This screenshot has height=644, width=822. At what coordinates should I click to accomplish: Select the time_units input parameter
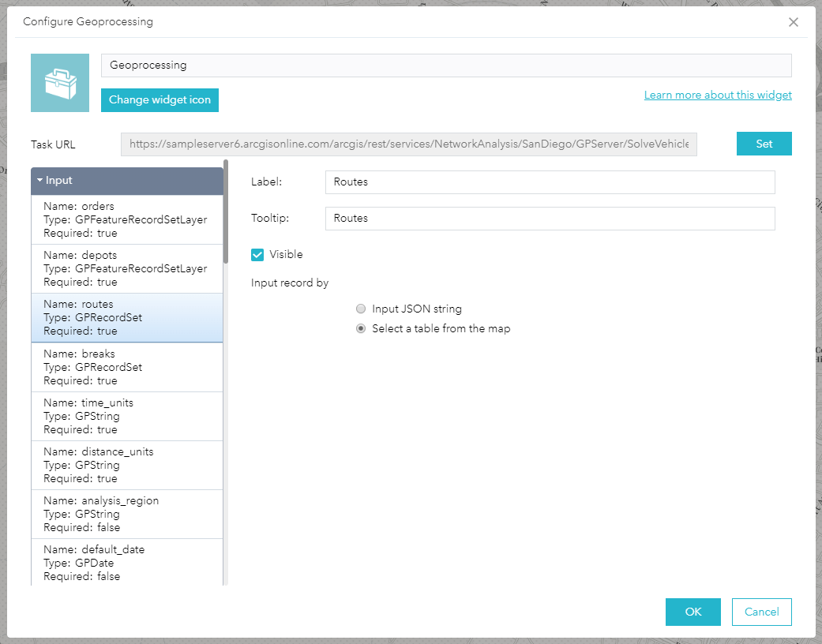point(127,416)
